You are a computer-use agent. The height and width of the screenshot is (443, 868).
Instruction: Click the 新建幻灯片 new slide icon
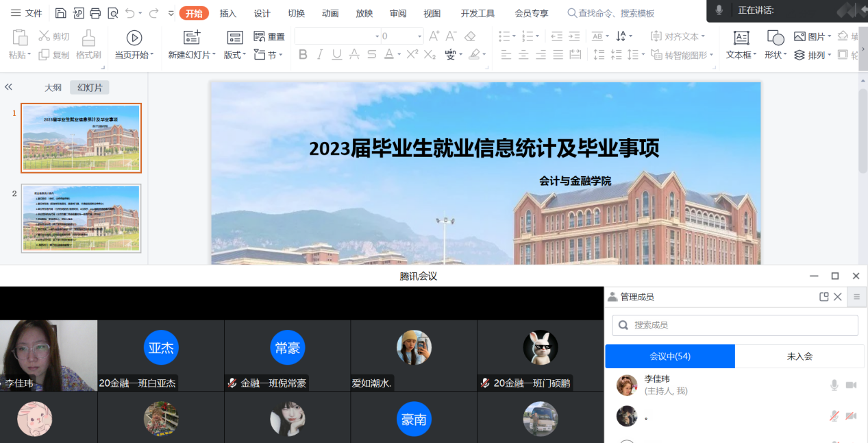pyautogui.click(x=192, y=38)
